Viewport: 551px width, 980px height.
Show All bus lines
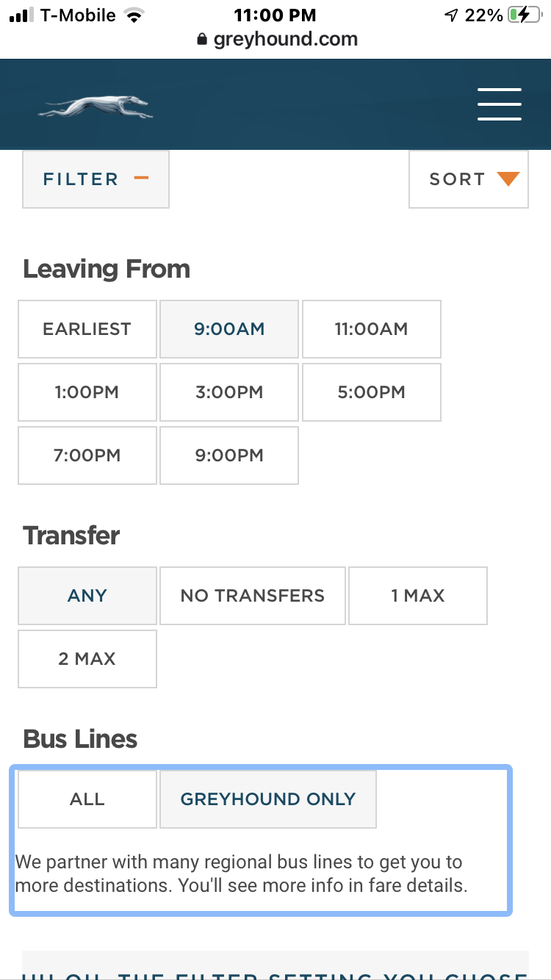(x=87, y=799)
